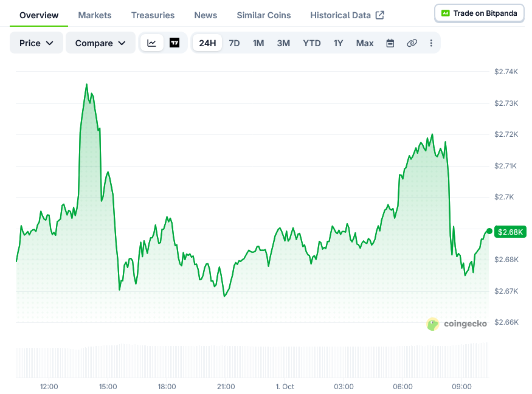Click the green $2.68K price label
Viewport: 532px width, 394px height.
510,232
